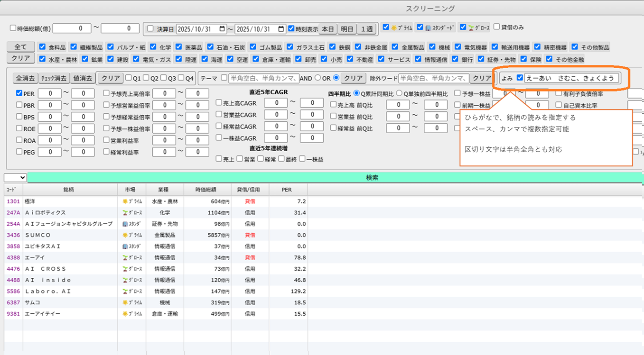Select the Q単独前四半期比 radio button
Viewport: 644px width, 355px height.
399,93
